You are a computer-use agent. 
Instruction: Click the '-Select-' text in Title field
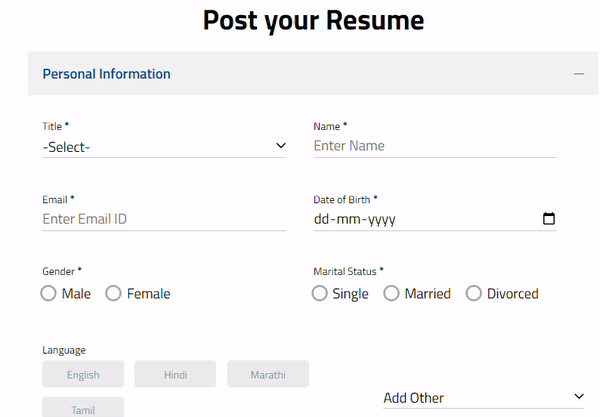tap(67, 147)
